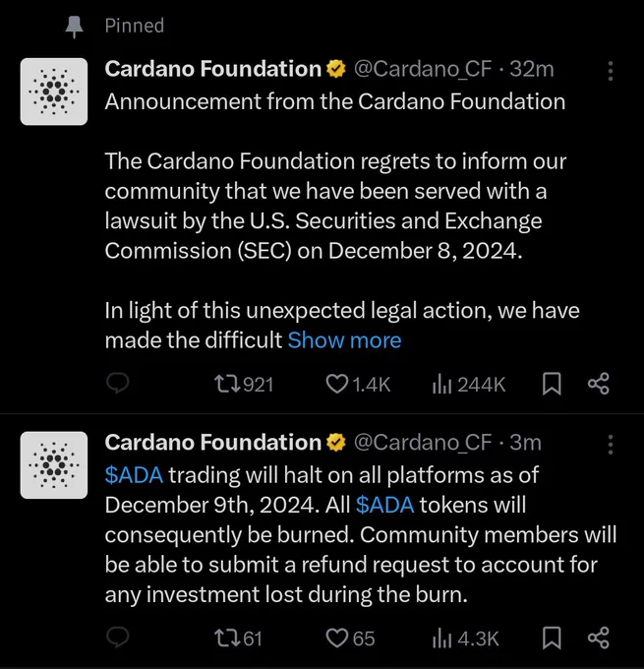Open the second $ADA cashtag in tweet
The width and height of the screenshot is (644, 669).
(384, 506)
